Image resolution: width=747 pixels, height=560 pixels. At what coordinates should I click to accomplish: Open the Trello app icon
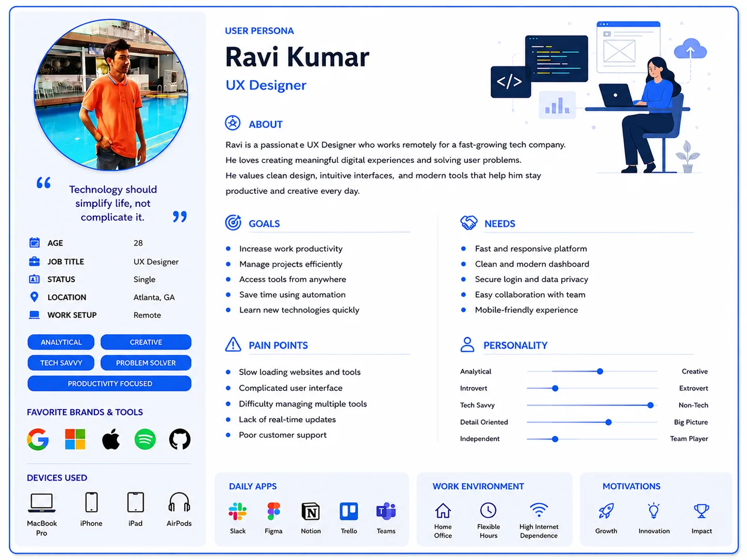pos(349,512)
